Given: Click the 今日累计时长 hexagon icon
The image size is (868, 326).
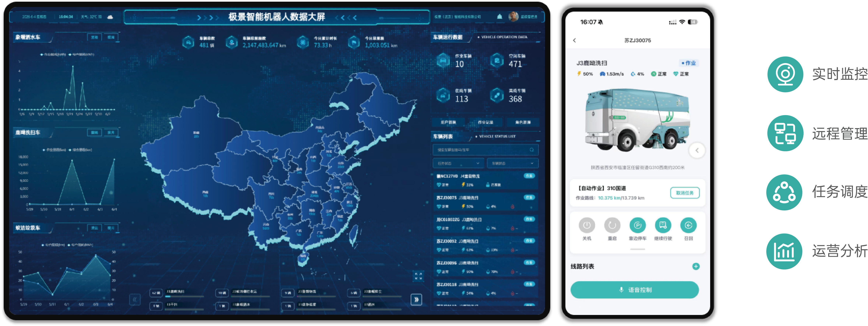Looking at the screenshot, I should click(303, 42).
